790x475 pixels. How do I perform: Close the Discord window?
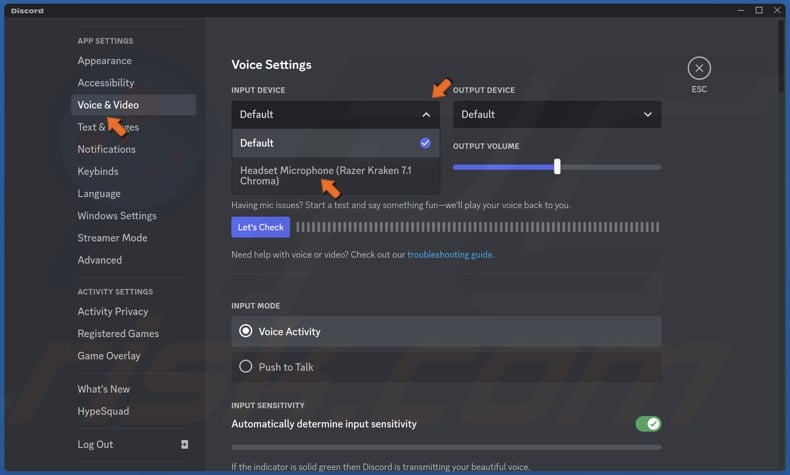point(777,10)
